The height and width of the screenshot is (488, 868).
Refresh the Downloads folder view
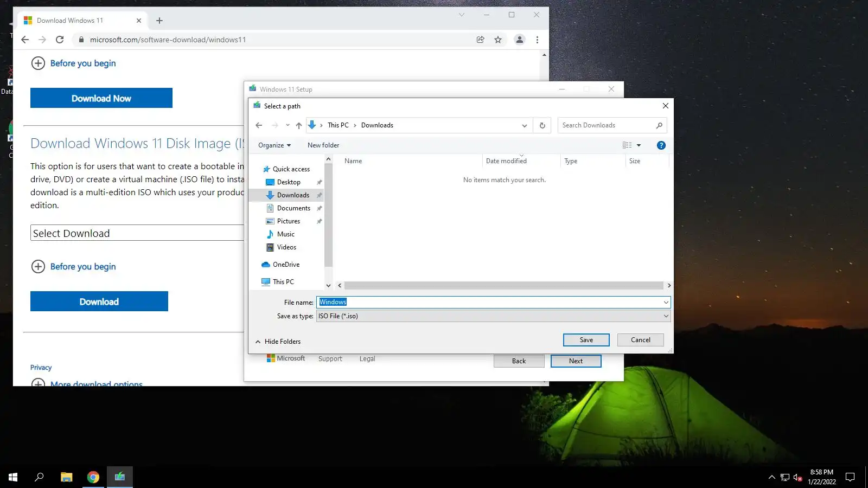542,125
